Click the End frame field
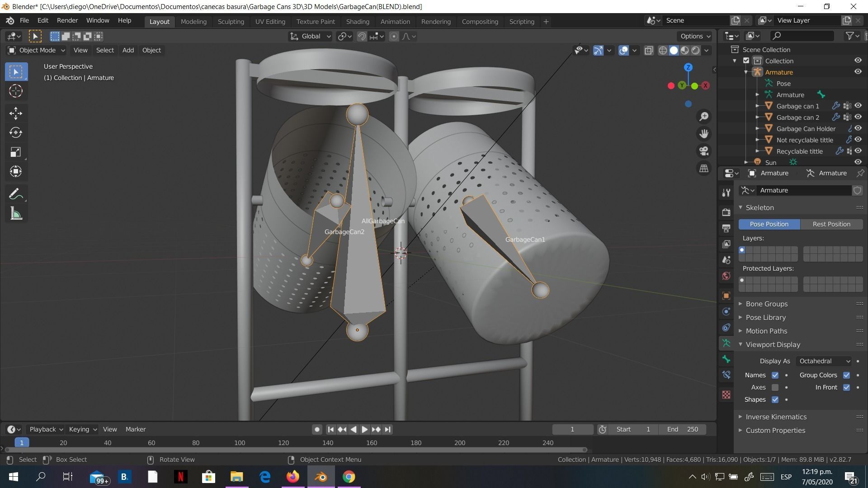This screenshot has height=488, width=868. tap(683, 429)
